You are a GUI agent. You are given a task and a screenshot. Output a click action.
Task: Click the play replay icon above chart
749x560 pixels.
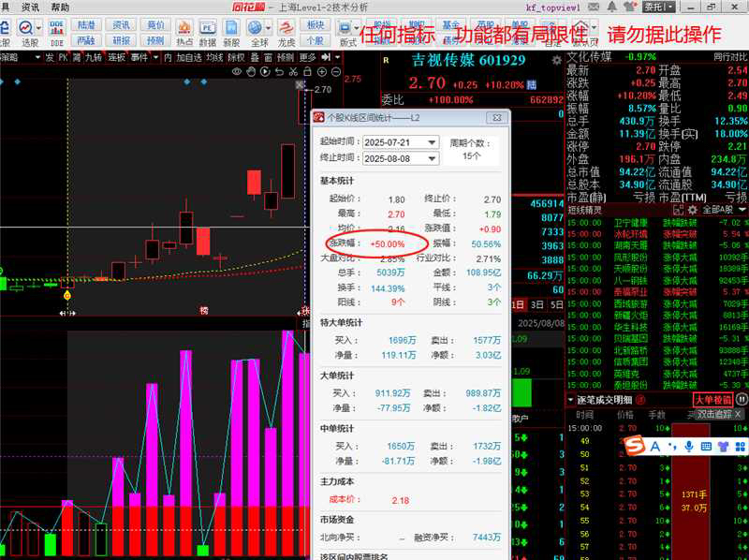265,72
